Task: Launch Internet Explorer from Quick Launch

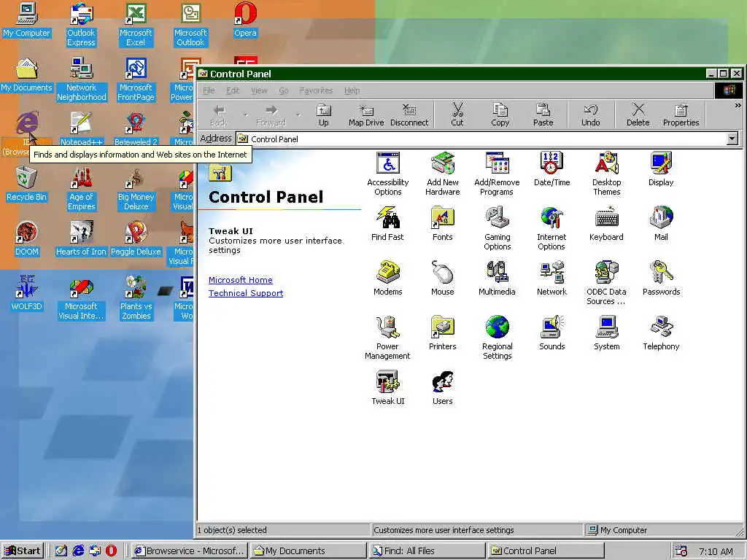Action: [78, 551]
